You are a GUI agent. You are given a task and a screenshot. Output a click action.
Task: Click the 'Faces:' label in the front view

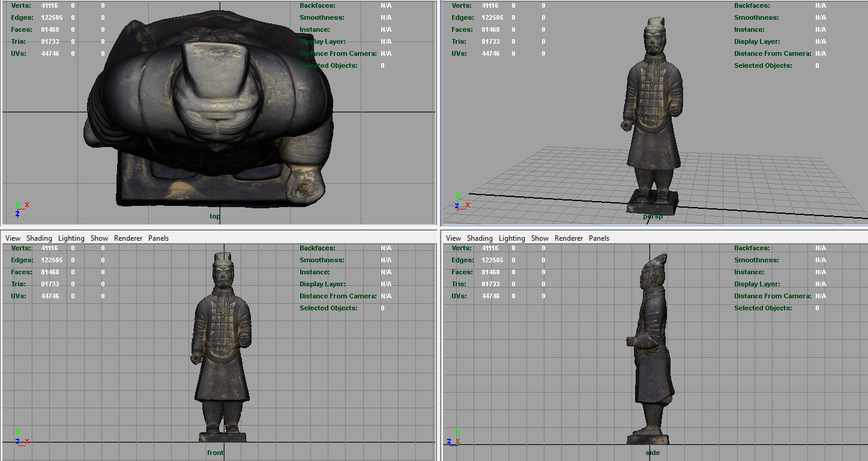22,272
